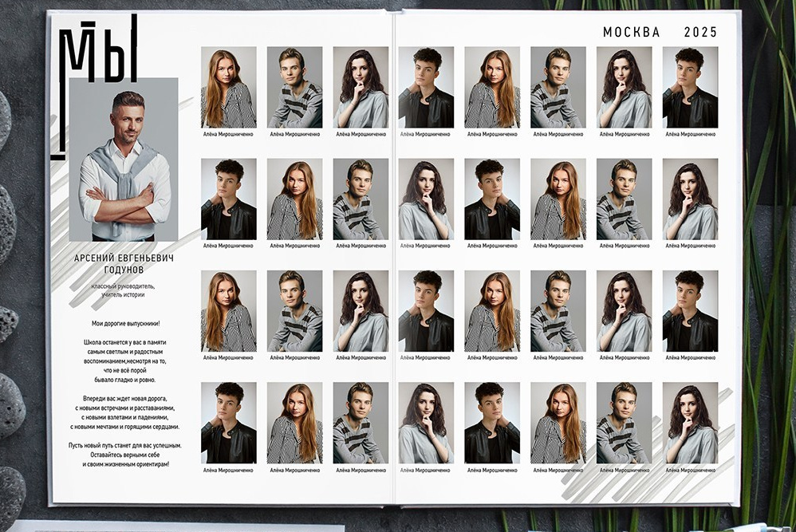Click the name "Арсений Евгеньевич Годунов"
The width and height of the screenshot is (796, 532).
[x=124, y=265]
